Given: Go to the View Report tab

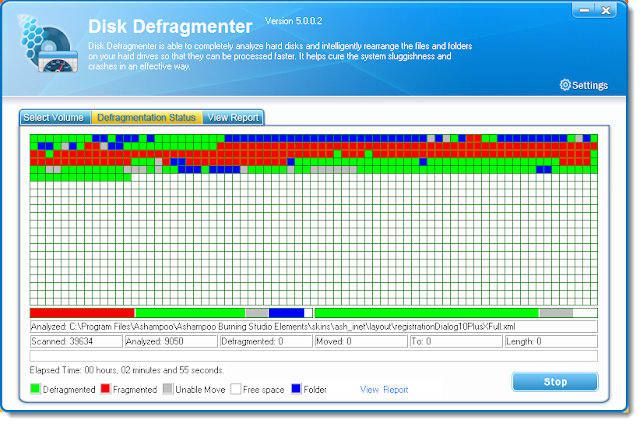Looking at the screenshot, I should click(x=233, y=118).
